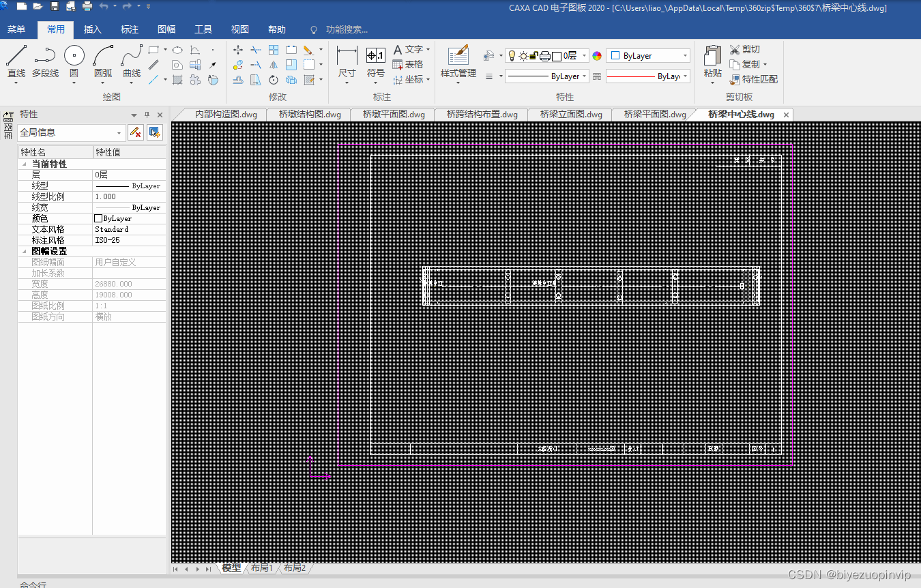Switch to the 标注 ribbon tab
Viewport: 921px width, 588px height.
click(130, 29)
